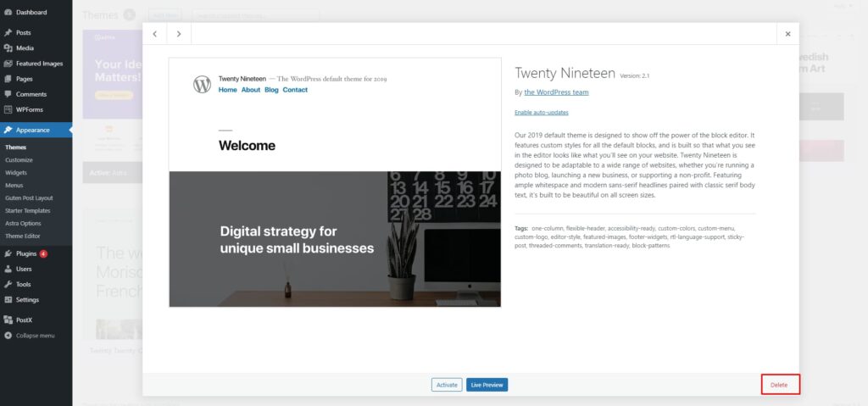This screenshot has height=406, width=868.
Task: Click the Appearance paintbrush icon
Action: (8, 131)
